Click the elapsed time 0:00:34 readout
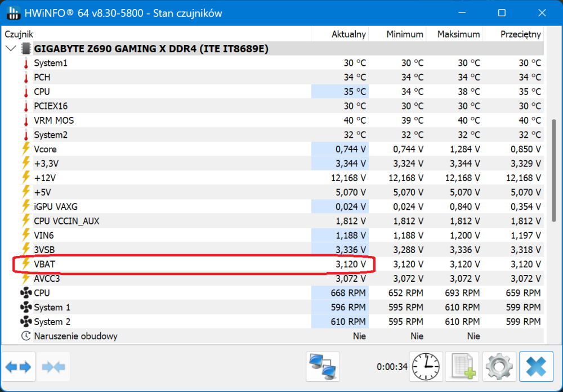 coord(392,367)
